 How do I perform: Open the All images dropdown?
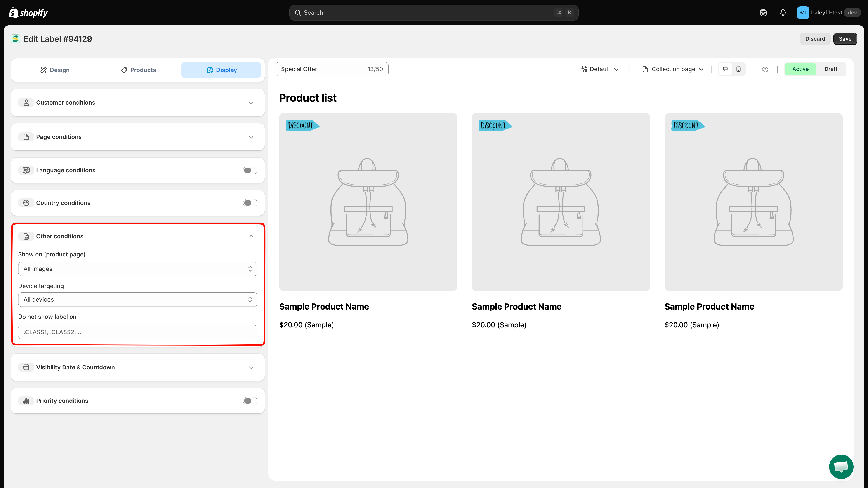click(137, 269)
